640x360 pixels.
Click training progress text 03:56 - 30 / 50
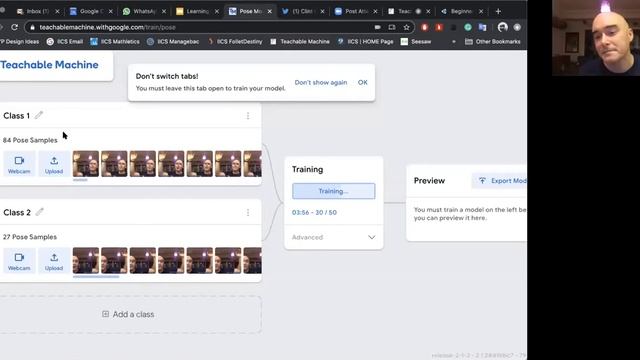(314, 213)
